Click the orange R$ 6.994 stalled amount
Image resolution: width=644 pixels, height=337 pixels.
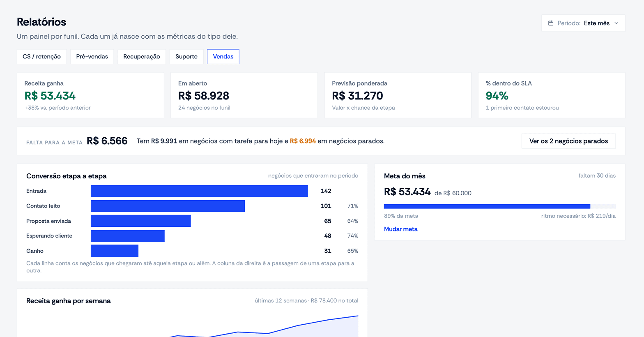(303, 141)
